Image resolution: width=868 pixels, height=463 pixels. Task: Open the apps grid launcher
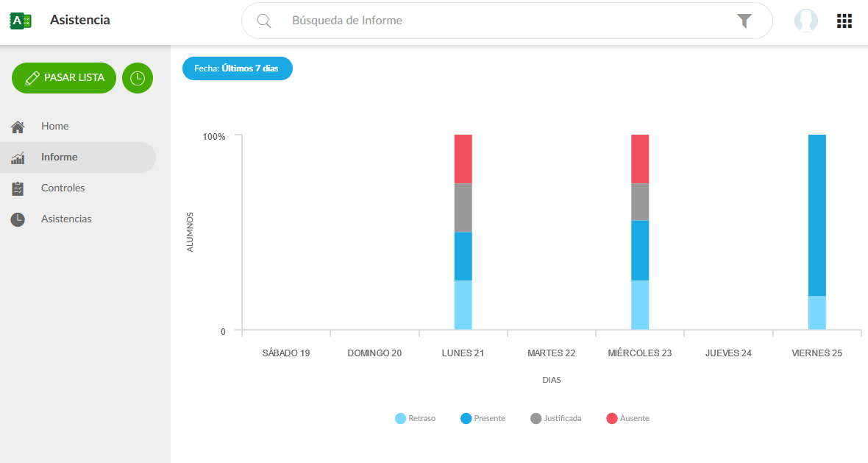pos(844,21)
